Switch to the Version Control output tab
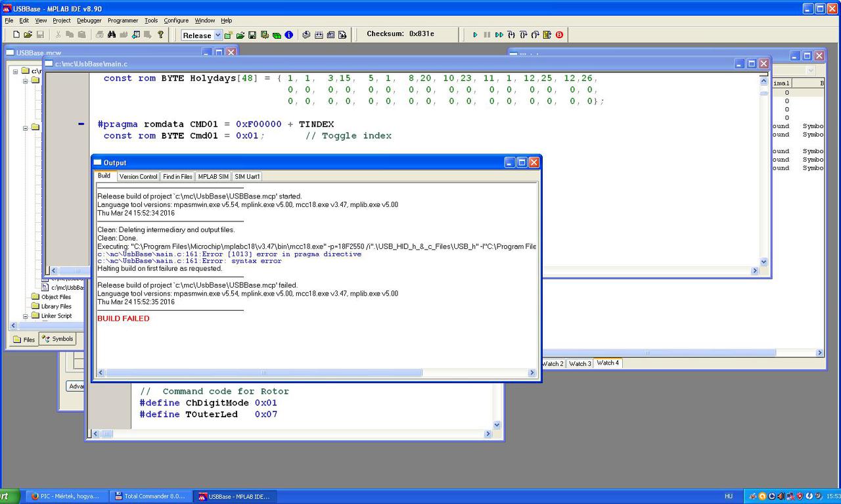 point(138,176)
